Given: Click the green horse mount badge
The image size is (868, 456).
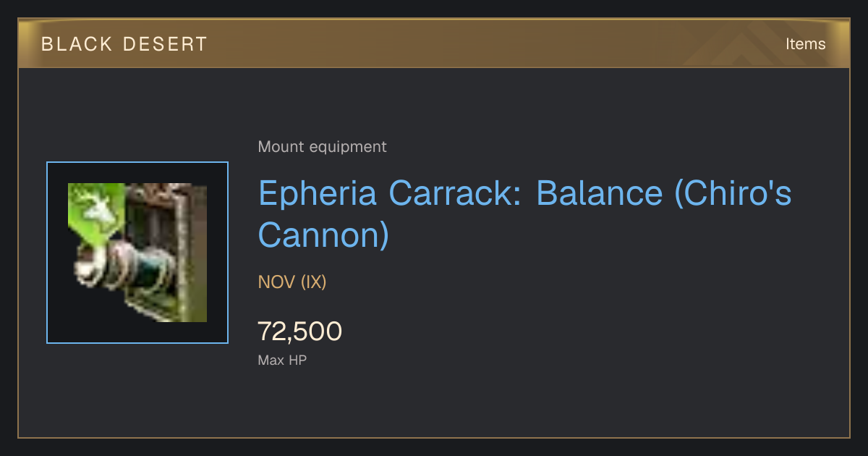Looking at the screenshot, I should (95, 210).
